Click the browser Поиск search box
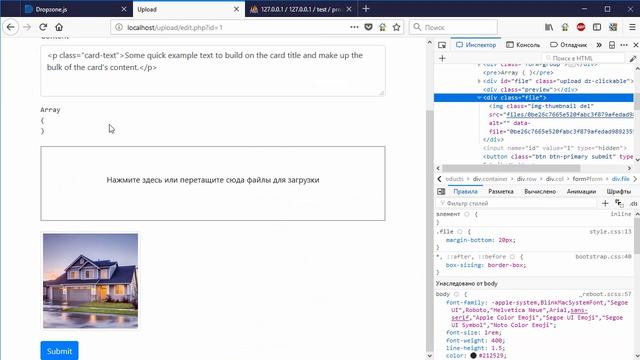The image size is (640, 360). pos(453,27)
